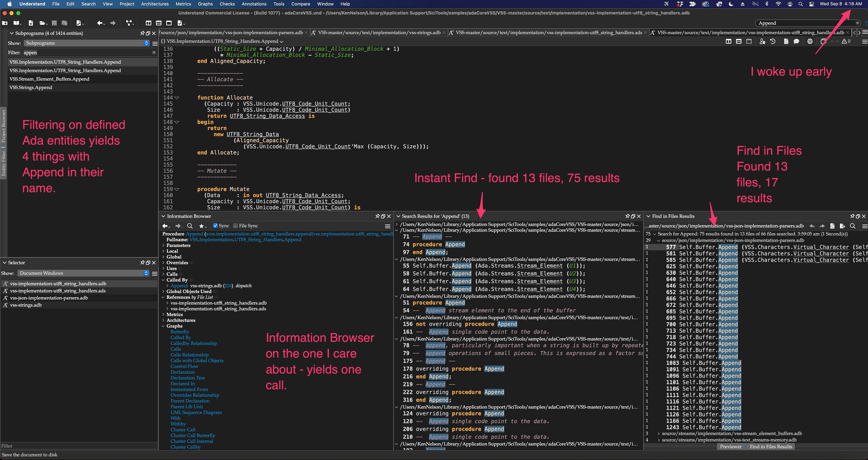Image resolution: width=868 pixels, height=460 pixels.
Task: Open the graph view toolbar icon
Action: [129, 23]
